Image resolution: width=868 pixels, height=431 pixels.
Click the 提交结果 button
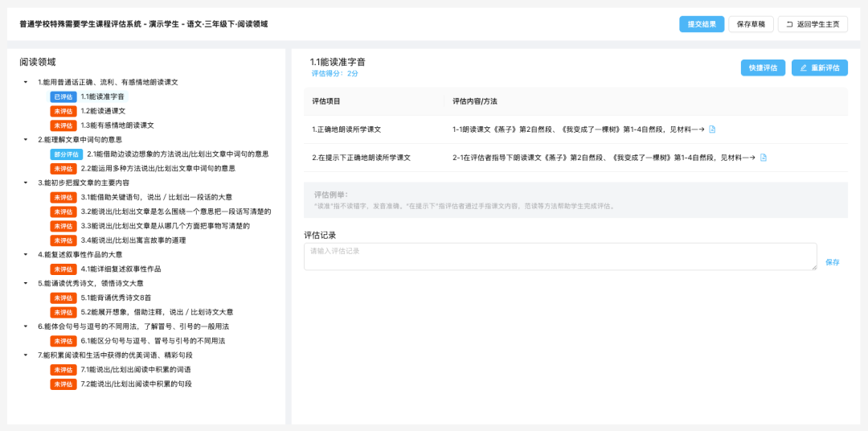pos(702,24)
